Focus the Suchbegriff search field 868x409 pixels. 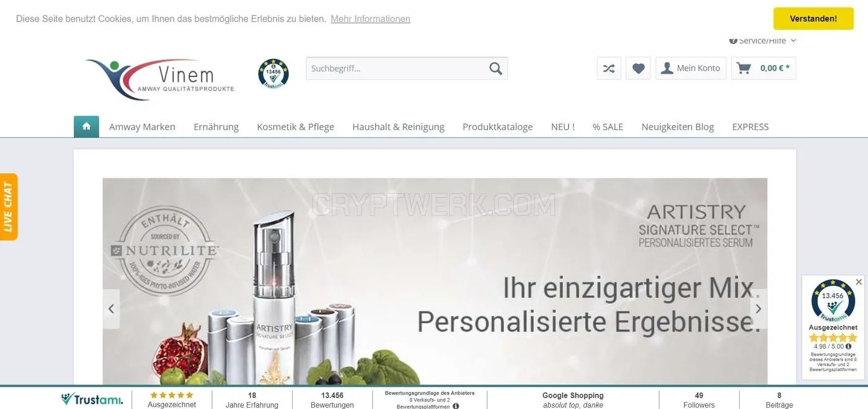tap(397, 68)
